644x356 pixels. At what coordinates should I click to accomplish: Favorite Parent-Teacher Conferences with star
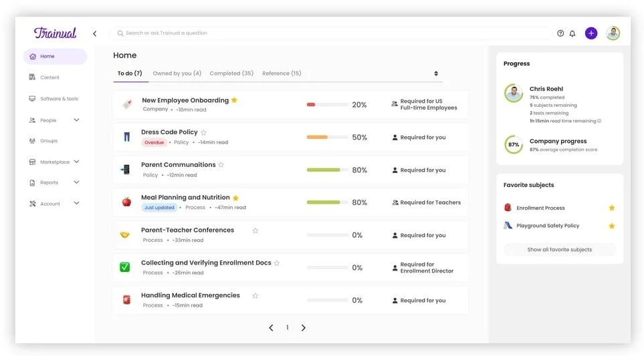[x=255, y=230]
